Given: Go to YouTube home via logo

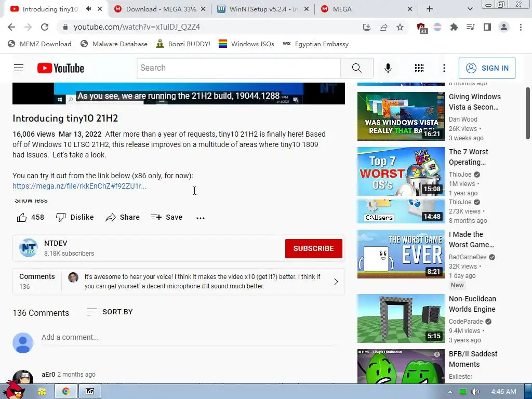Looking at the screenshot, I should [61, 68].
